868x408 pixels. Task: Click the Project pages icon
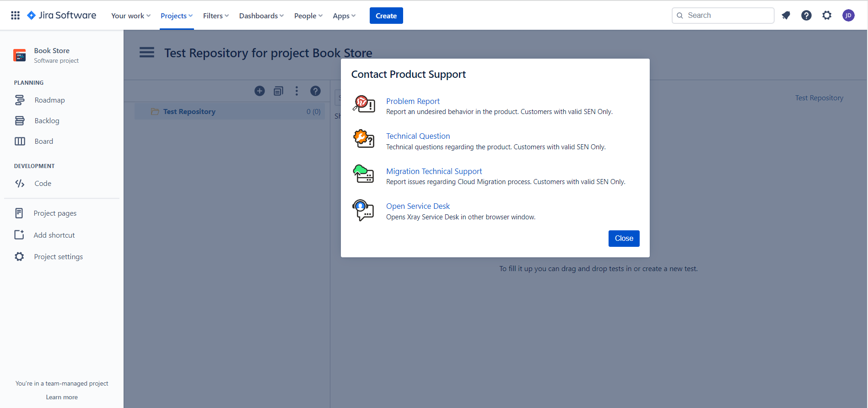pos(19,213)
